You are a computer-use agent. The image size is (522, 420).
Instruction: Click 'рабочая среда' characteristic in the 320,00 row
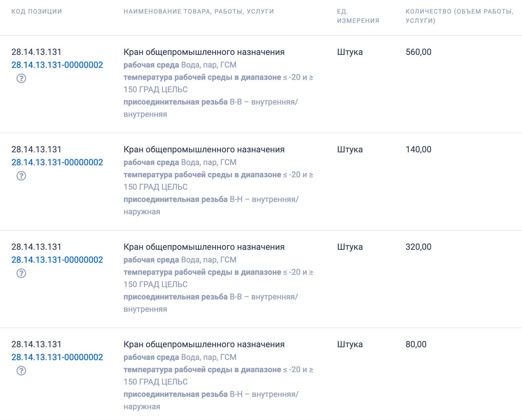tap(151, 260)
